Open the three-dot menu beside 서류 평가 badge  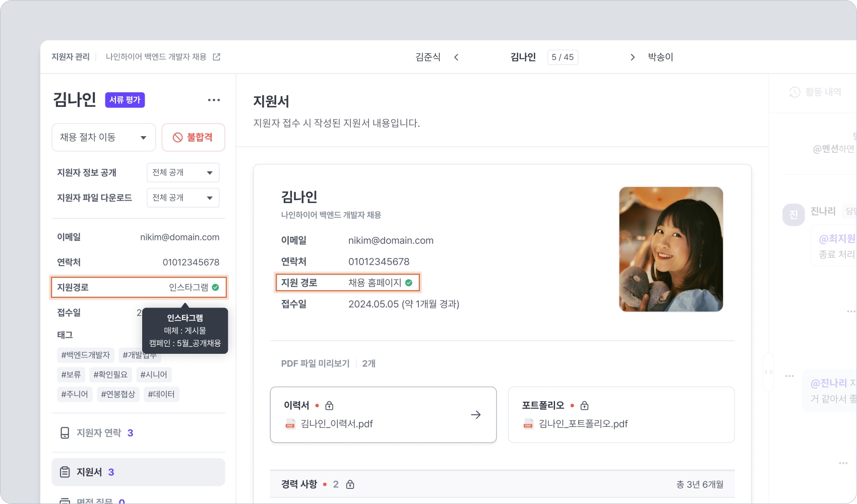click(x=214, y=100)
